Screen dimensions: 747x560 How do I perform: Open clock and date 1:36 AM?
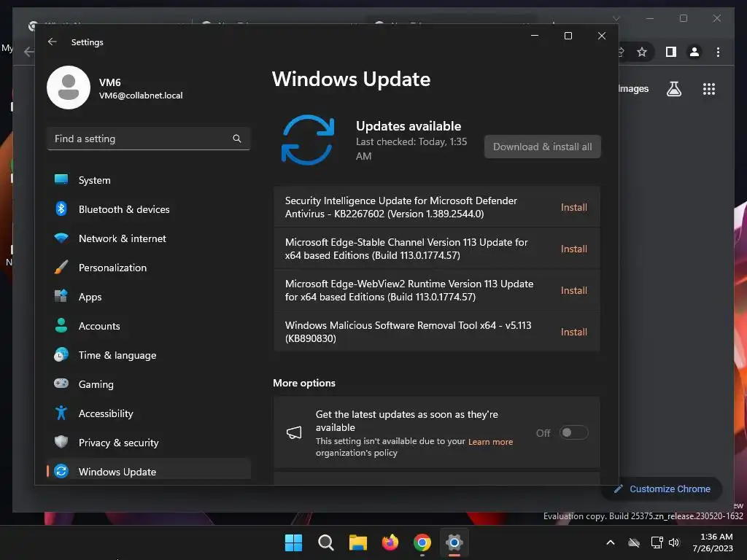tap(713, 542)
